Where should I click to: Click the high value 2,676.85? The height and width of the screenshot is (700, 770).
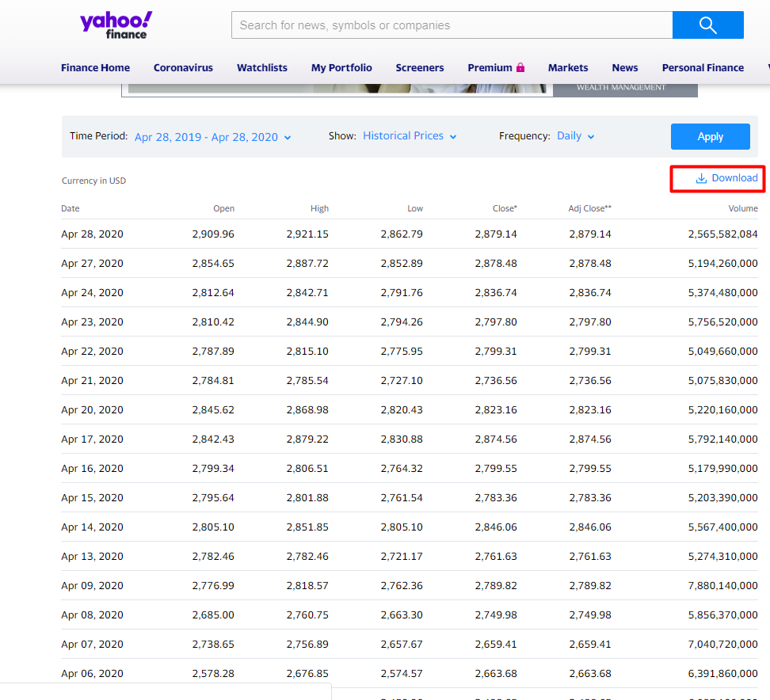tap(307, 674)
